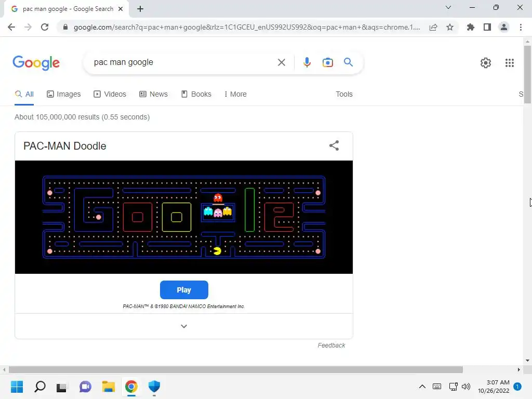The height and width of the screenshot is (399, 532).
Task: Open the Chrome profile avatar
Action: click(504, 27)
